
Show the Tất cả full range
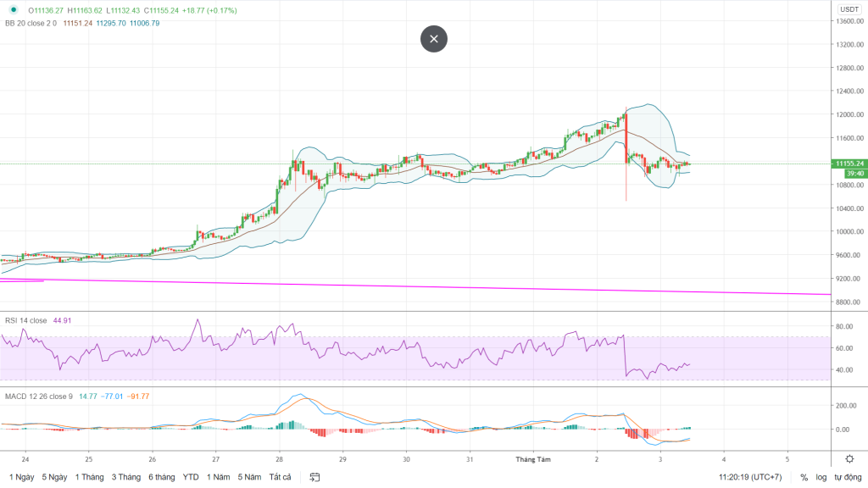click(280, 477)
